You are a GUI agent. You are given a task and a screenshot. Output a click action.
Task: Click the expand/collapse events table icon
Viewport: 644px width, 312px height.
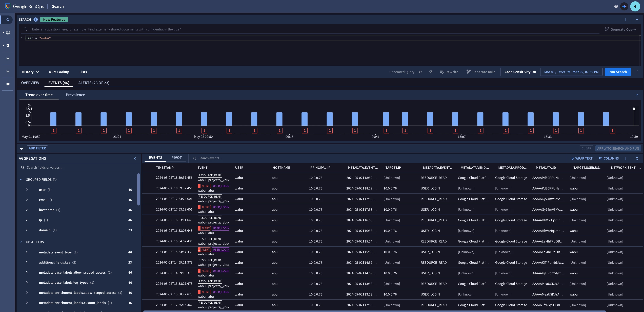637,159
